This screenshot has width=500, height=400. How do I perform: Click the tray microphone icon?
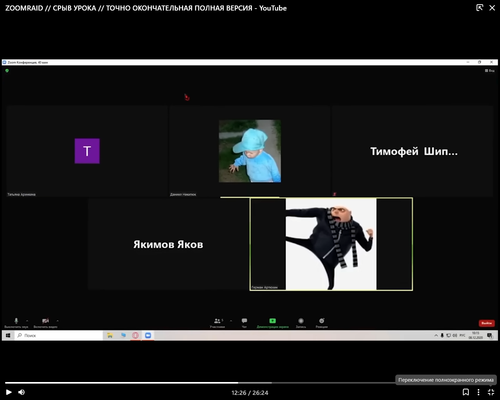(x=442, y=335)
